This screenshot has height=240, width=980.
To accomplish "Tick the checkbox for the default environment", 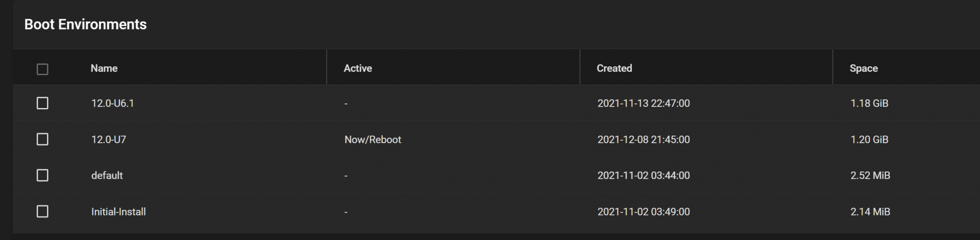I will point(42,175).
